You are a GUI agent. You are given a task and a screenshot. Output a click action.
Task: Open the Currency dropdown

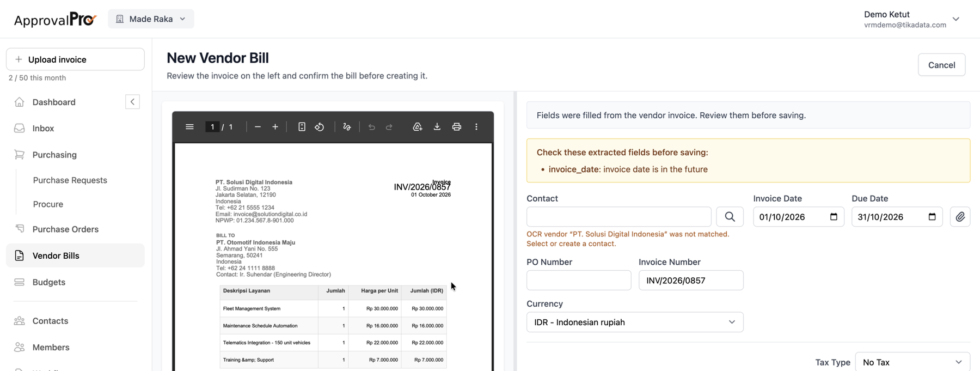point(635,322)
